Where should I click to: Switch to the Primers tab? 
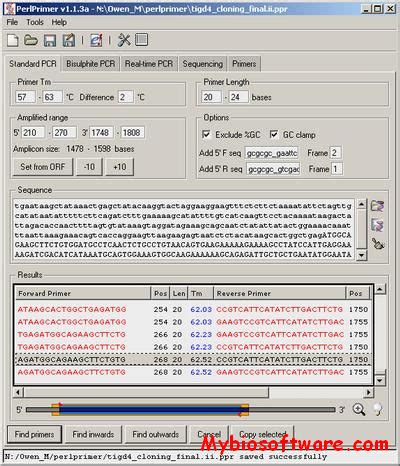coord(244,64)
